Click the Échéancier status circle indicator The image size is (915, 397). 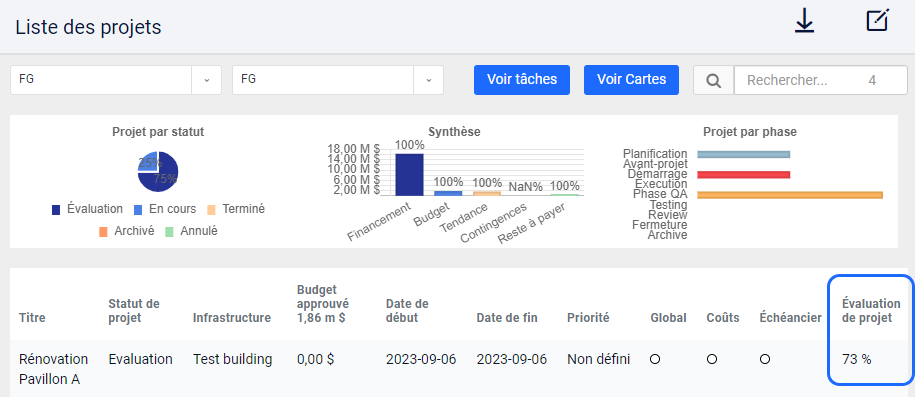pyautogui.click(x=764, y=360)
